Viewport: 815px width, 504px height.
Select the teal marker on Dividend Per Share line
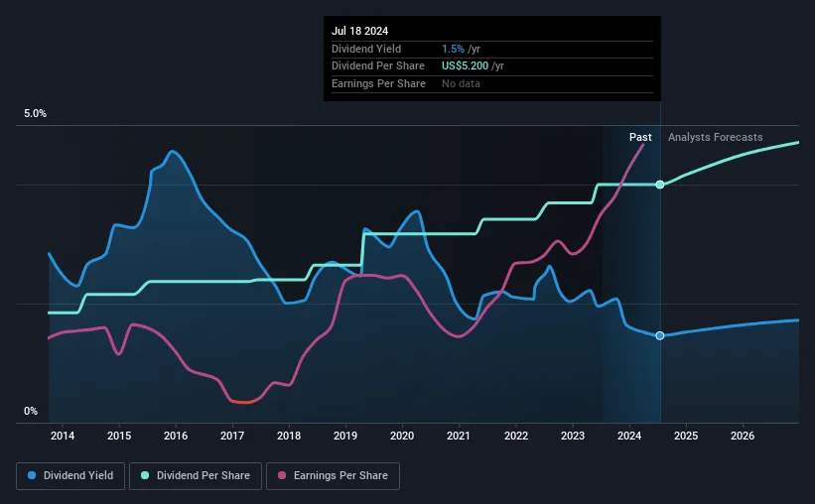(660, 185)
